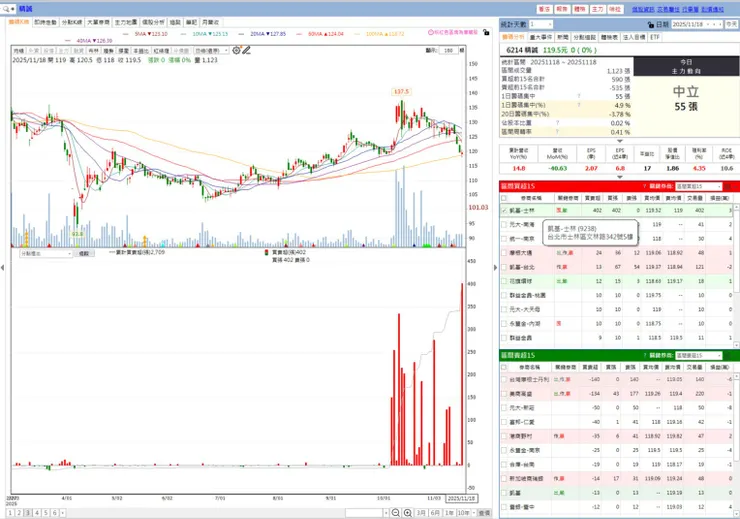Open the ETF tab in right panel

[655, 37]
